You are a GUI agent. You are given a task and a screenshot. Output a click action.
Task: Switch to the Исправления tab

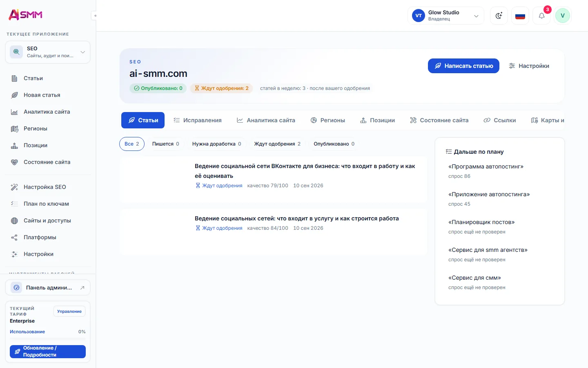click(198, 120)
